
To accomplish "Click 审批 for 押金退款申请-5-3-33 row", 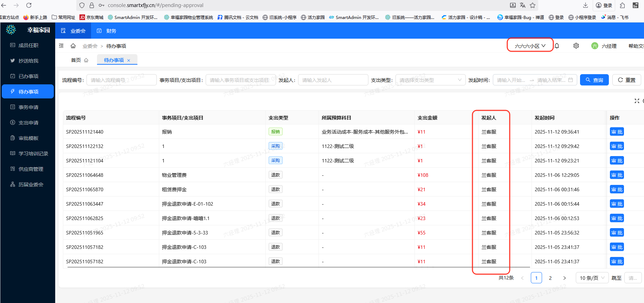I will (x=617, y=233).
